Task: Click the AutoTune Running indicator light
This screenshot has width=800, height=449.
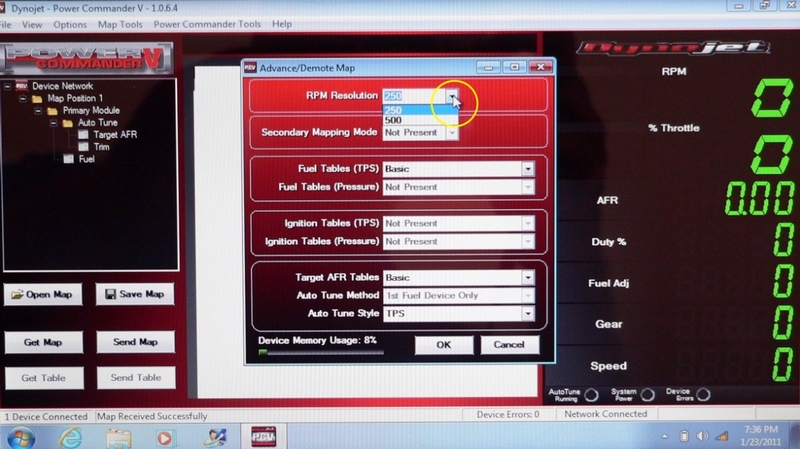Action: point(591,395)
